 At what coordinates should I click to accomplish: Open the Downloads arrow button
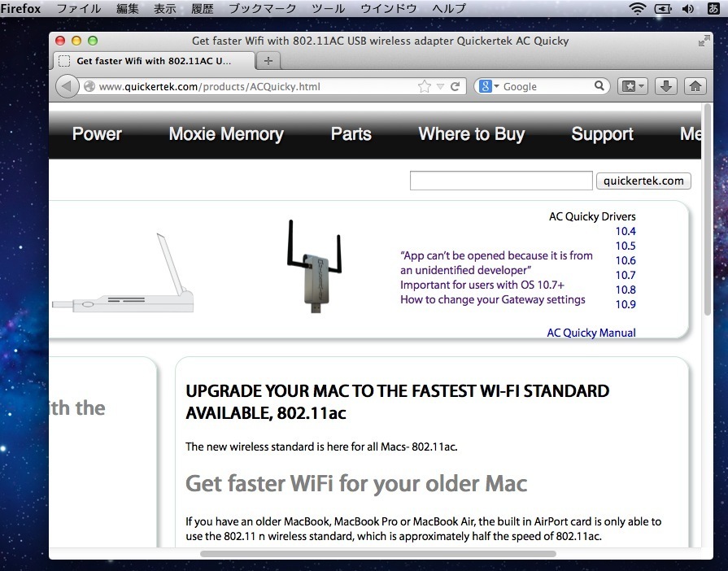click(x=665, y=86)
